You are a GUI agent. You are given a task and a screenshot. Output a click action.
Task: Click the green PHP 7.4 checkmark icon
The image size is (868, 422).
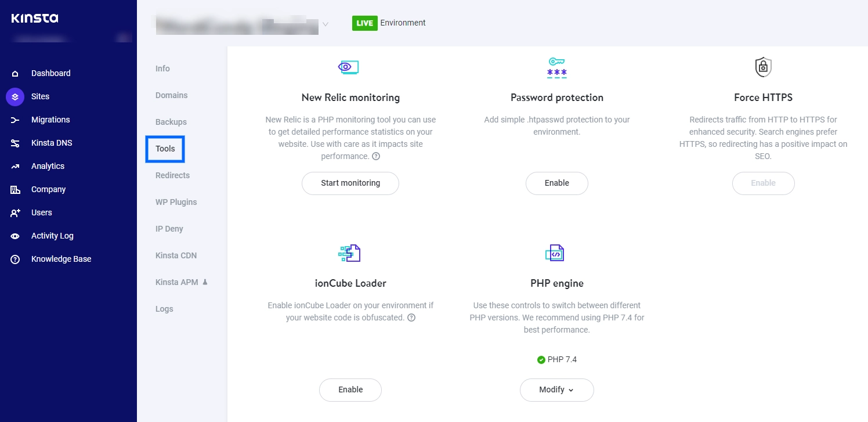pyautogui.click(x=541, y=360)
